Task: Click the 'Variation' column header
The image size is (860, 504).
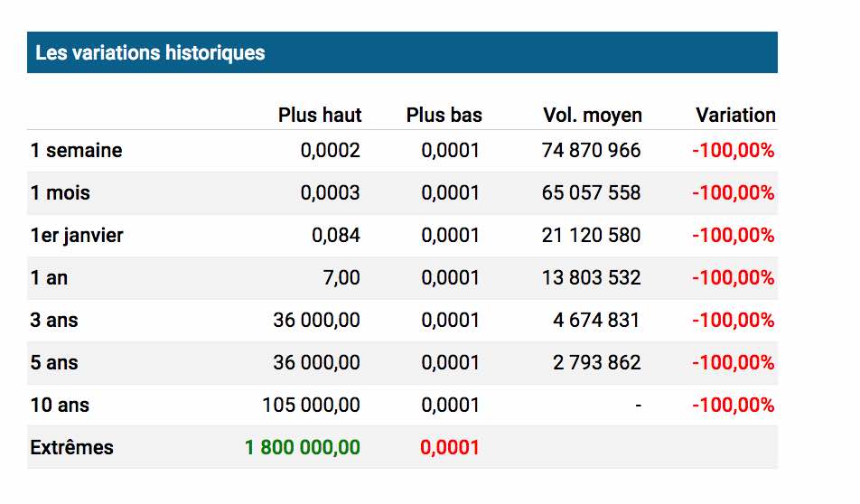Action: pyautogui.click(x=735, y=115)
